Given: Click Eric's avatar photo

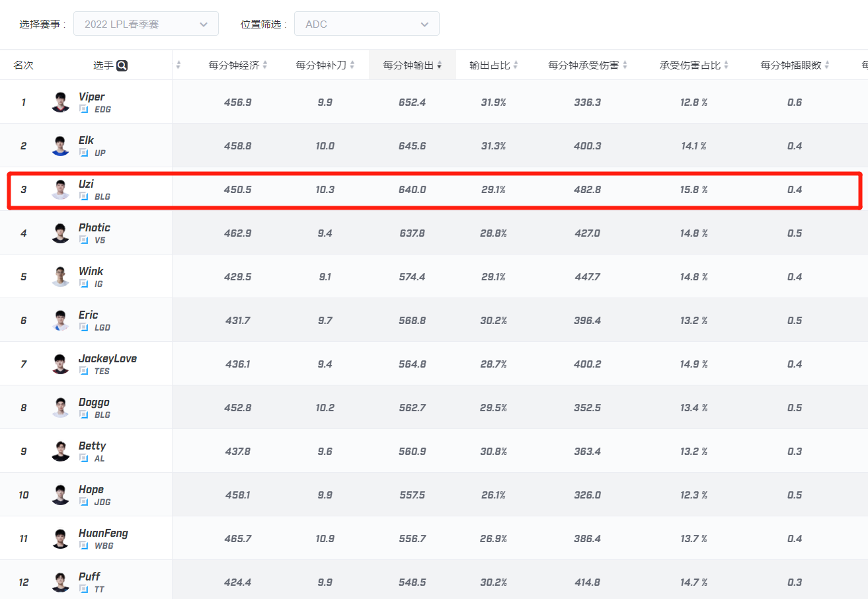Looking at the screenshot, I should tap(60, 320).
